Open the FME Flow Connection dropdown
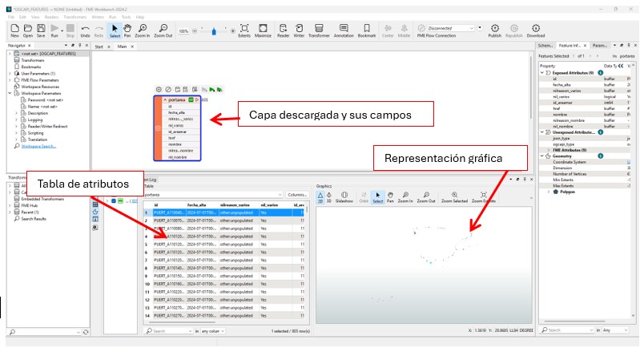644x352 pixels. (478, 27)
